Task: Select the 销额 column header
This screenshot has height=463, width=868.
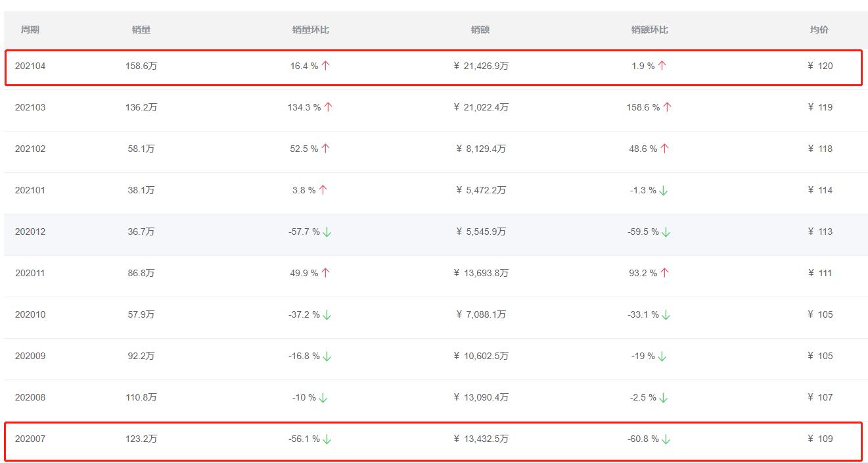Action: [x=480, y=30]
